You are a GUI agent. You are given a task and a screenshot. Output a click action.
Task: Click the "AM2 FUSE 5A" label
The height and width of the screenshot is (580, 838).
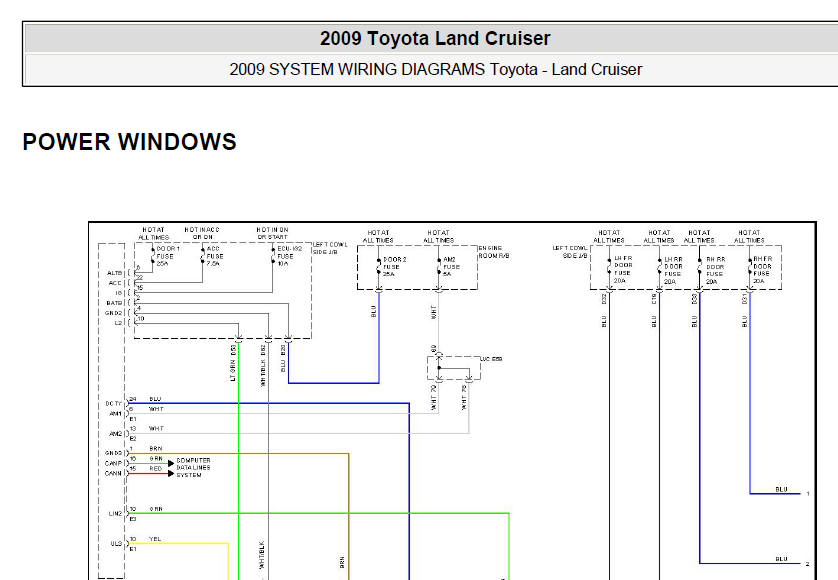pyautogui.click(x=451, y=267)
